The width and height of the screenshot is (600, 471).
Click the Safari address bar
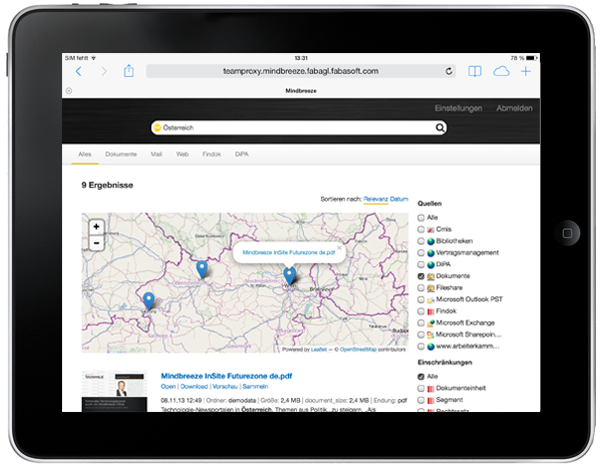click(x=301, y=71)
